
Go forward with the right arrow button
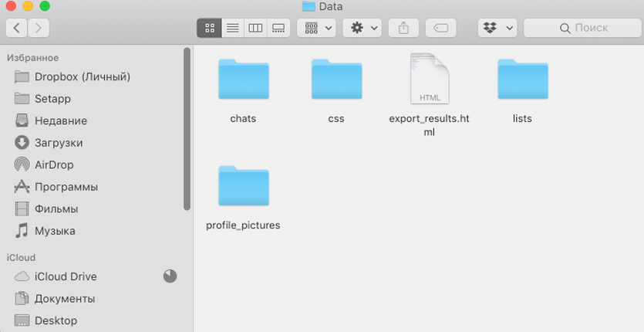[39, 28]
